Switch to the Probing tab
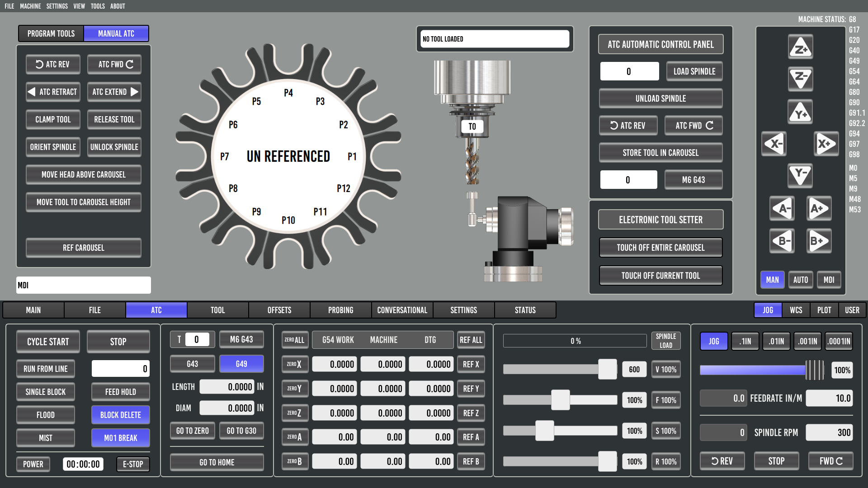 340,310
